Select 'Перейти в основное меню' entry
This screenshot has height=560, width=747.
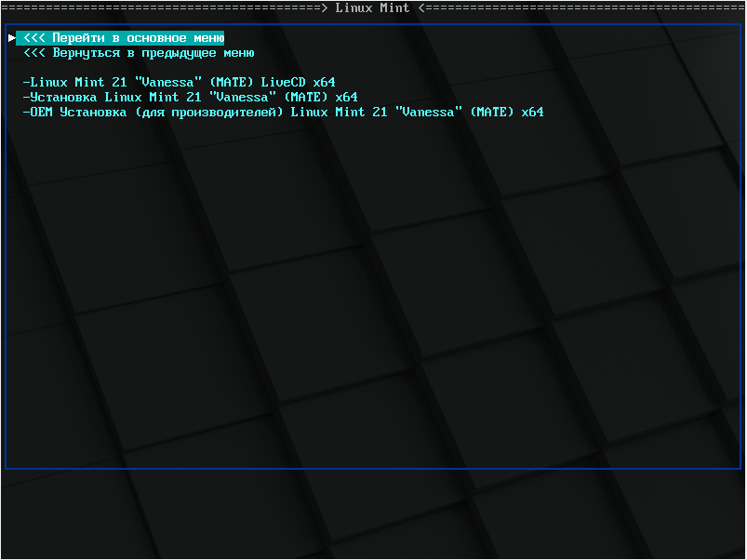(x=120, y=38)
